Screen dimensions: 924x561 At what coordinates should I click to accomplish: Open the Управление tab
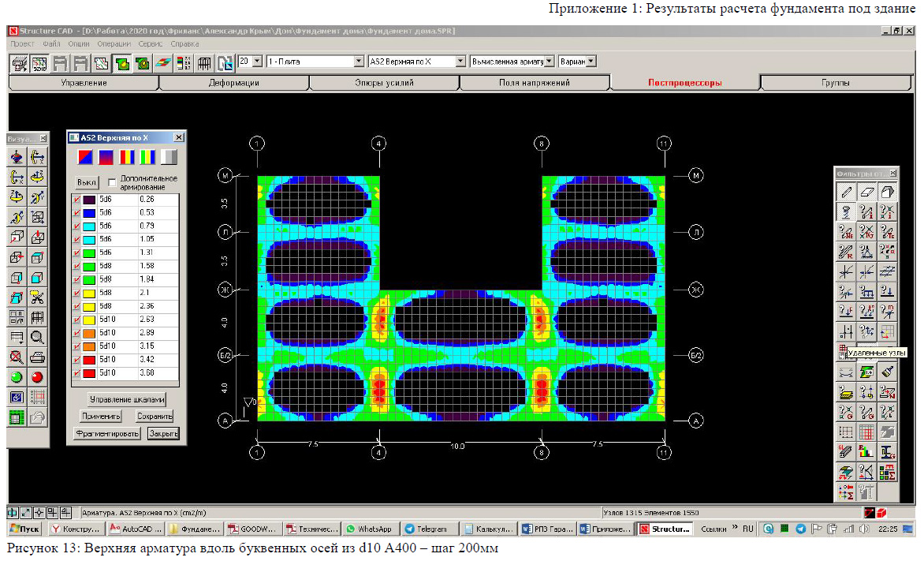[x=84, y=83]
